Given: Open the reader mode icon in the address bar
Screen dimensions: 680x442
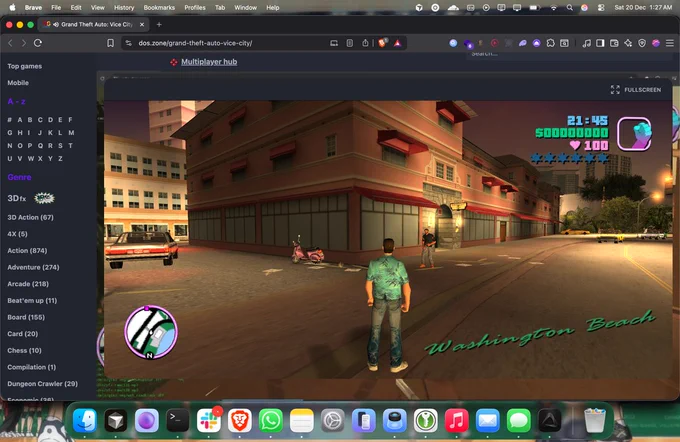Looking at the screenshot, I should (x=350, y=43).
